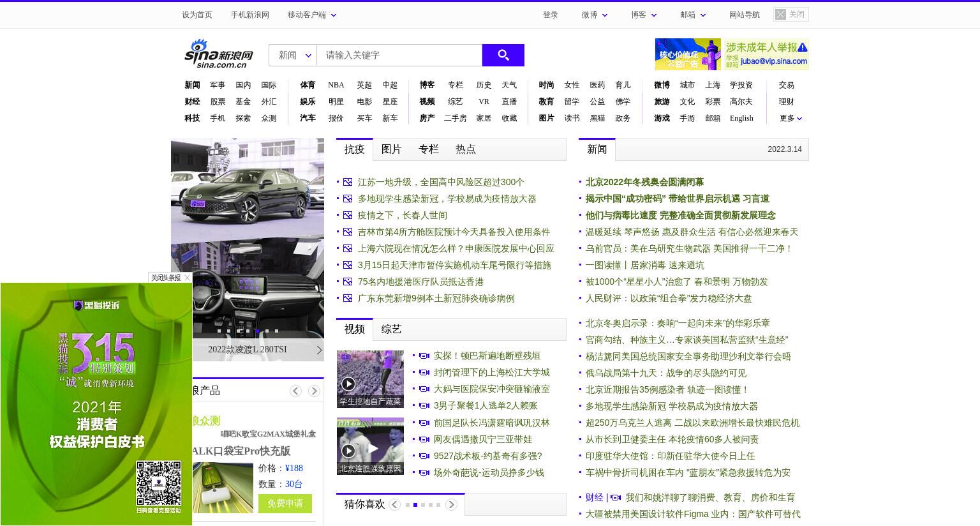Click image icon beside 疫情之下，长春人世间
The image size is (980, 526).
click(348, 215)
